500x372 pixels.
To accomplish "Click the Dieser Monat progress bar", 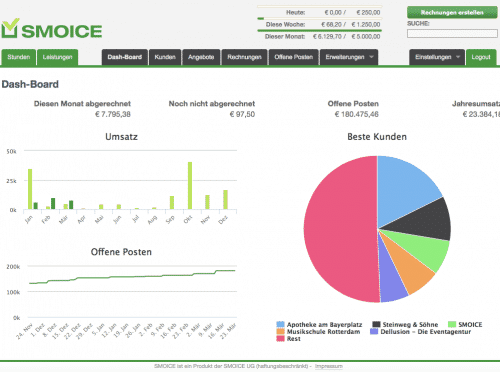I will (x=319, y=30).
